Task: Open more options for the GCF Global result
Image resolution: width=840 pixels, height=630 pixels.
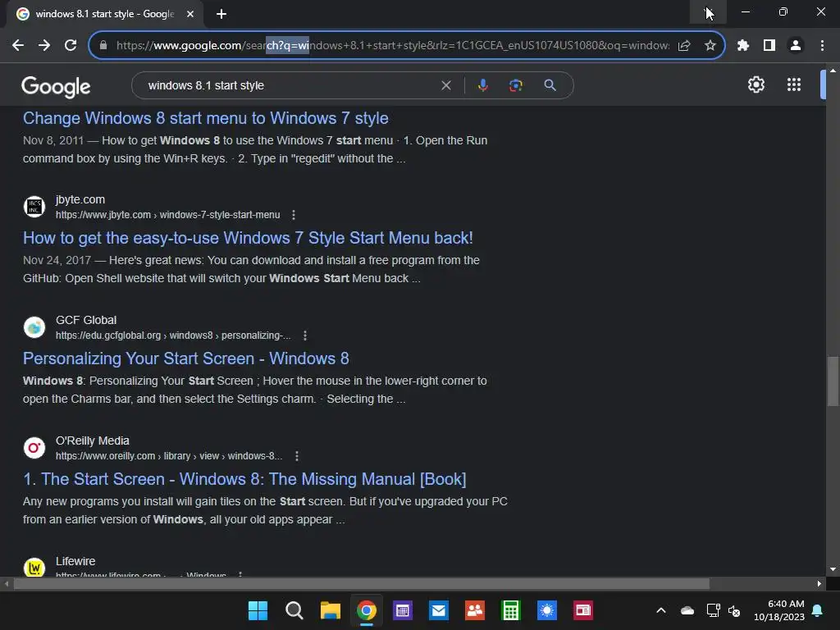Action: [x=305, y=336]
